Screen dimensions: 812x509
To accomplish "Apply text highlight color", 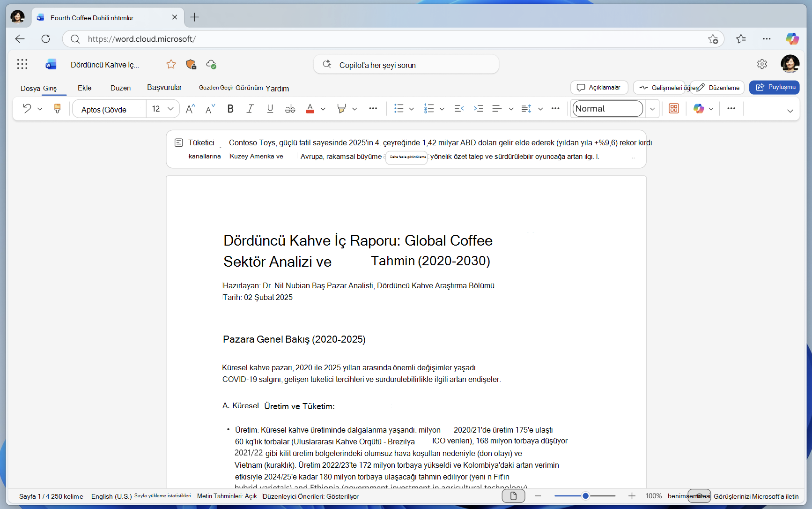I will pos(341,109).
